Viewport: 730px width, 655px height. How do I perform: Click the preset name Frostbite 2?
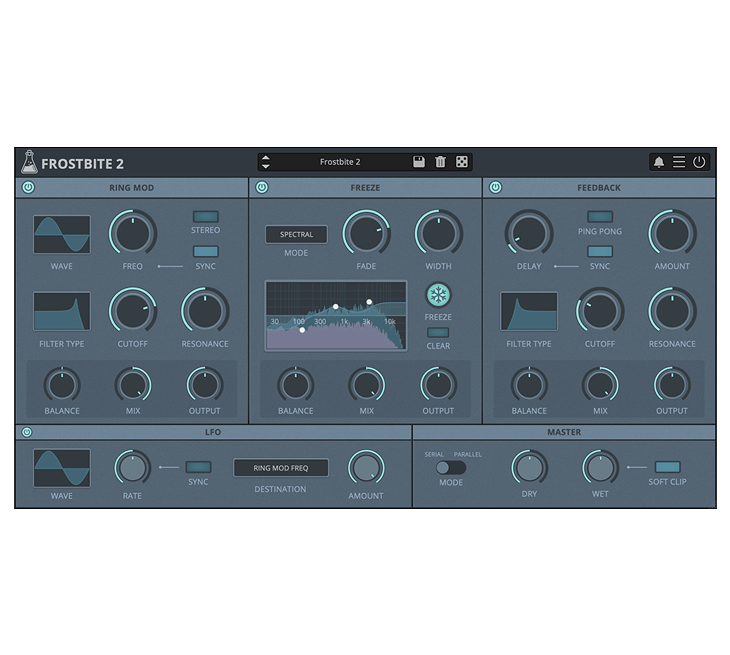pos(340,162)
